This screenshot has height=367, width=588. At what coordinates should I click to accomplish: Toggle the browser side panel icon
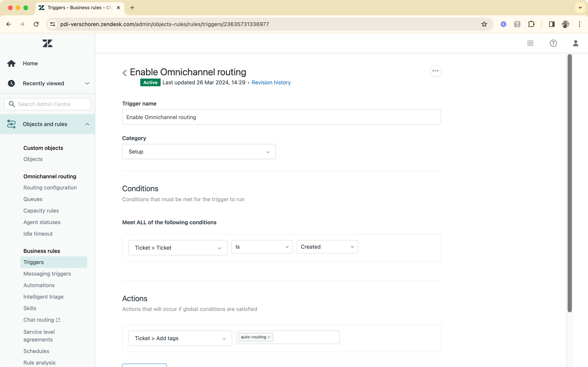tap(552, 24)
